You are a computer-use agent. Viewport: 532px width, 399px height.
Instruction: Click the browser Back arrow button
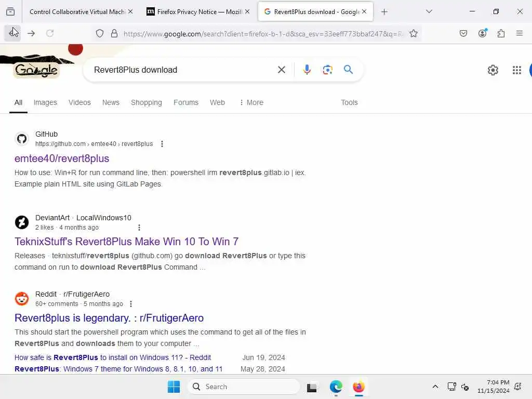pyautogui.click(x=12, y=33)
